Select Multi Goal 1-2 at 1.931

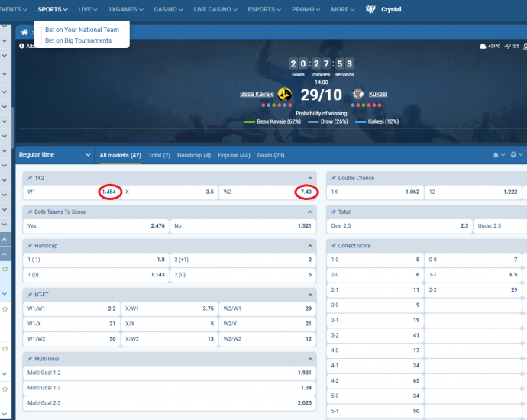pos(170,373)
